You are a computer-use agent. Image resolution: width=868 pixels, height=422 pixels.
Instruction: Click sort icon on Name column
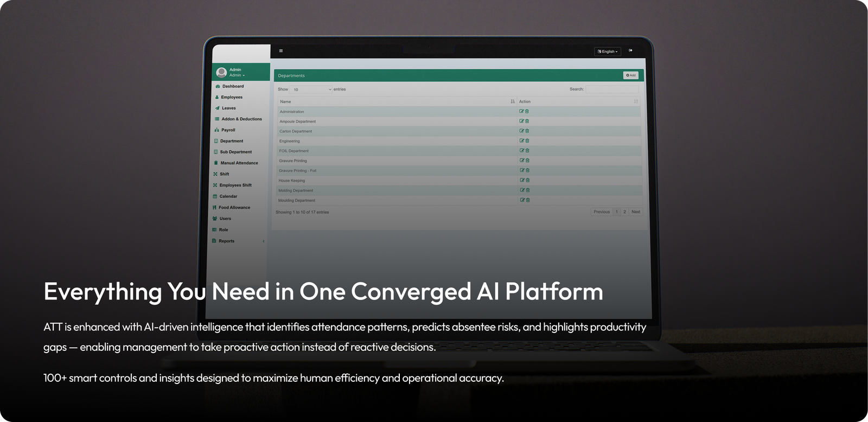[x=512, y=101]
